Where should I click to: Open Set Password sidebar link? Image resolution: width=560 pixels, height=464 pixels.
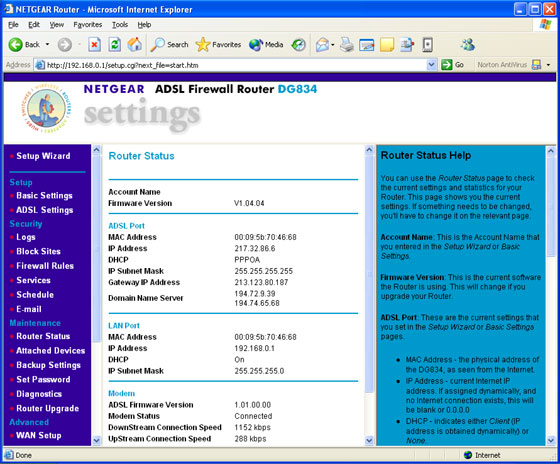[43, 379]
